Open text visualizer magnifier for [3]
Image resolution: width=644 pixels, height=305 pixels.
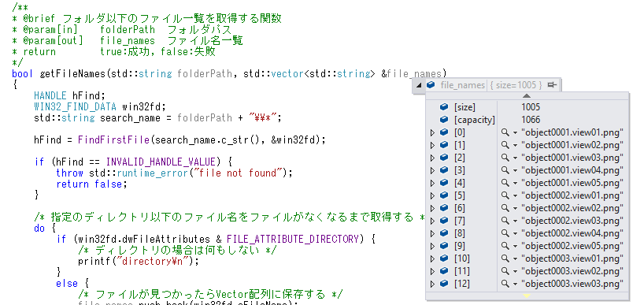[505, 170]
